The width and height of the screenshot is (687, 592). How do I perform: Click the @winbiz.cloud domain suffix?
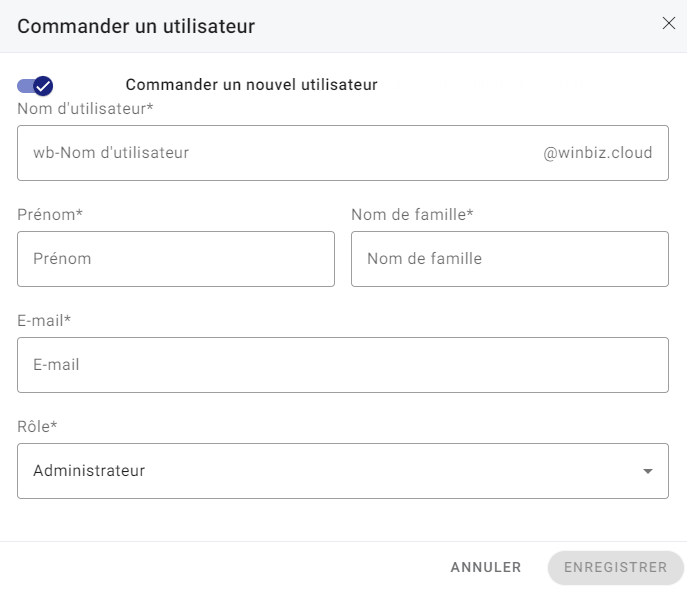(x=597, y=153)
